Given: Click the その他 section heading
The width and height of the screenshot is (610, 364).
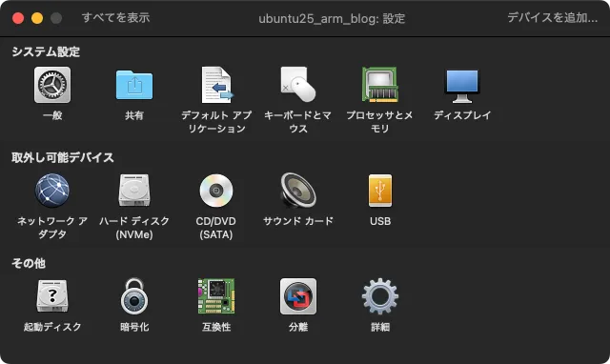Looking at the screenshot, I should click(x=29, y=263).
